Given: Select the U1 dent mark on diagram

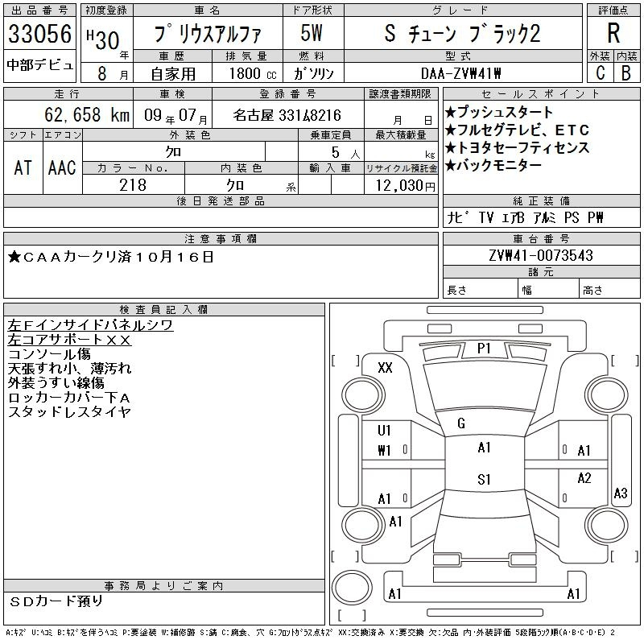Looking at the screenshot, I should tap(385, 431).
